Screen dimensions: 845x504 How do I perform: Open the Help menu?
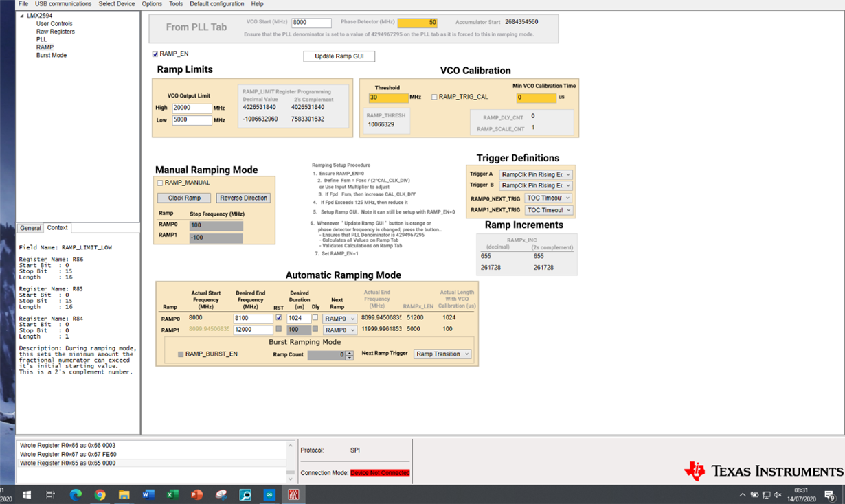pyautogui.click(x=257, y=4)
